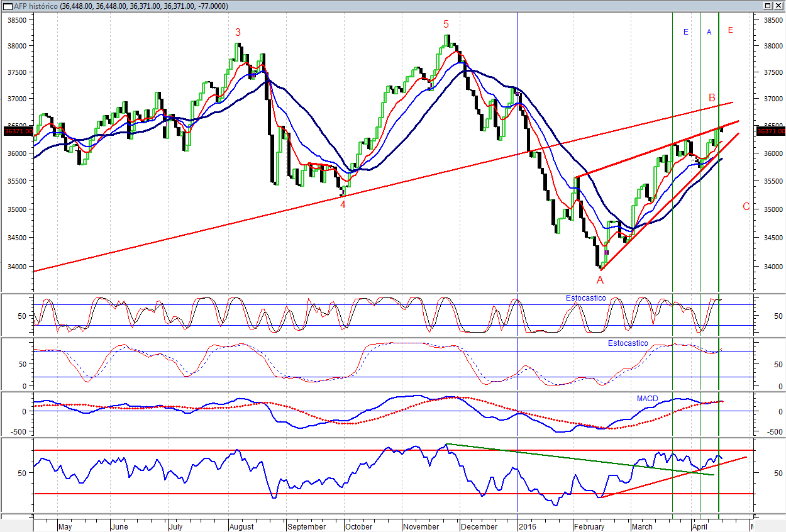
Task: Select the red wave label 3
Action: coord(238,32)
